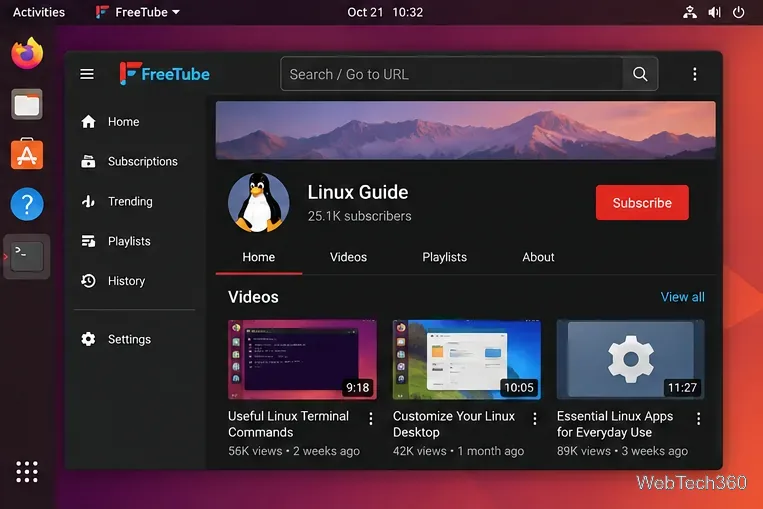Open Ubuntu Software from the dock

[x=27, y=154]
